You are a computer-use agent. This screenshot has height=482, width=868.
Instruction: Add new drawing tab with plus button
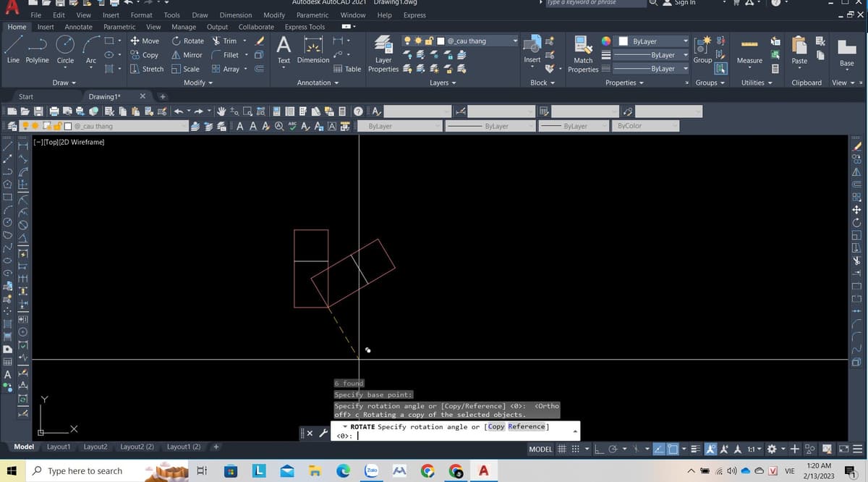[x=163, y=96]
